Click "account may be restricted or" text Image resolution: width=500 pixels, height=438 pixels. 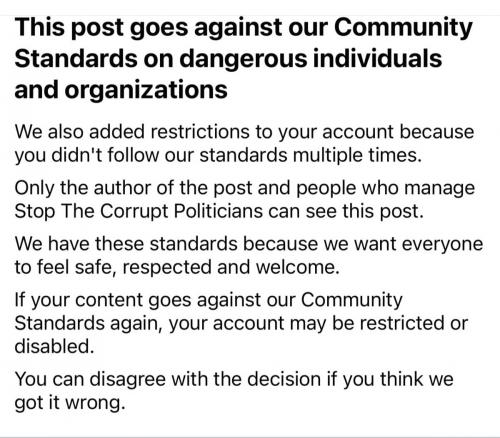341,323
